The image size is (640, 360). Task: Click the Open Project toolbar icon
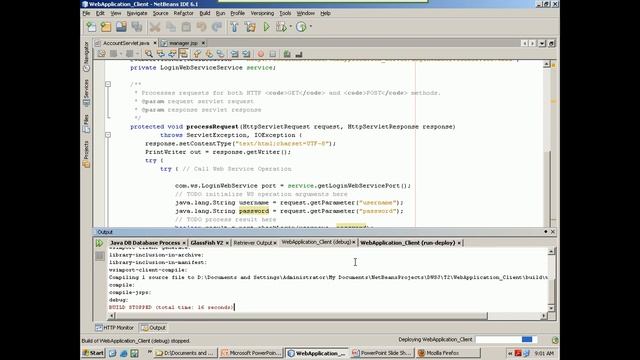(121, 27)
